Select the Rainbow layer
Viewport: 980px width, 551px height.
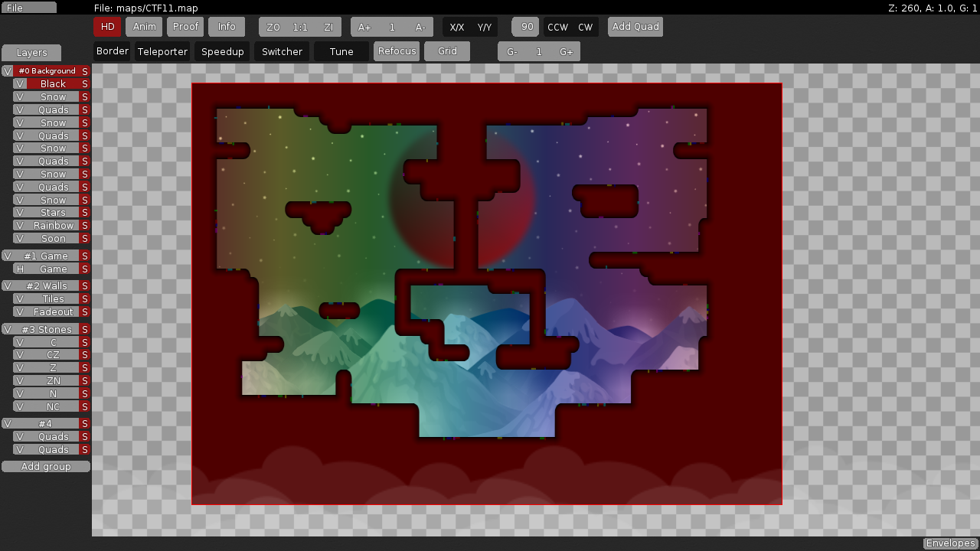click(x=54, y=226)
